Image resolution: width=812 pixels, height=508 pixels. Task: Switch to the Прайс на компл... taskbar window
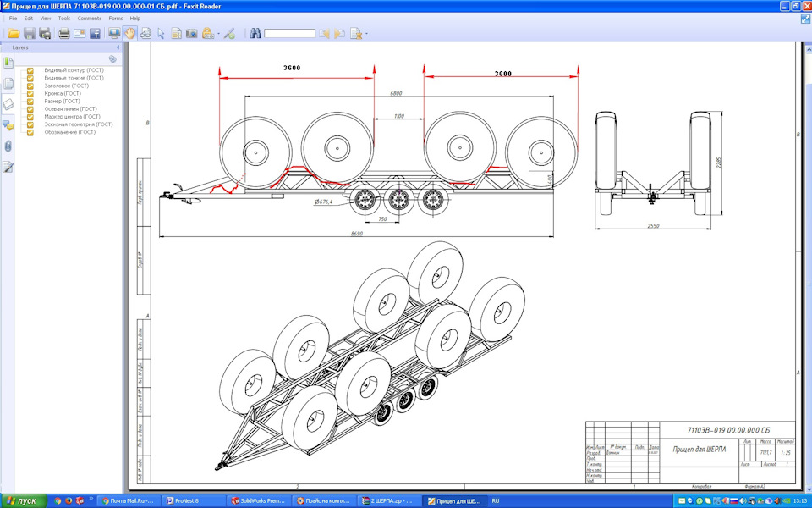pyautogui.click(x=322, y=501)
